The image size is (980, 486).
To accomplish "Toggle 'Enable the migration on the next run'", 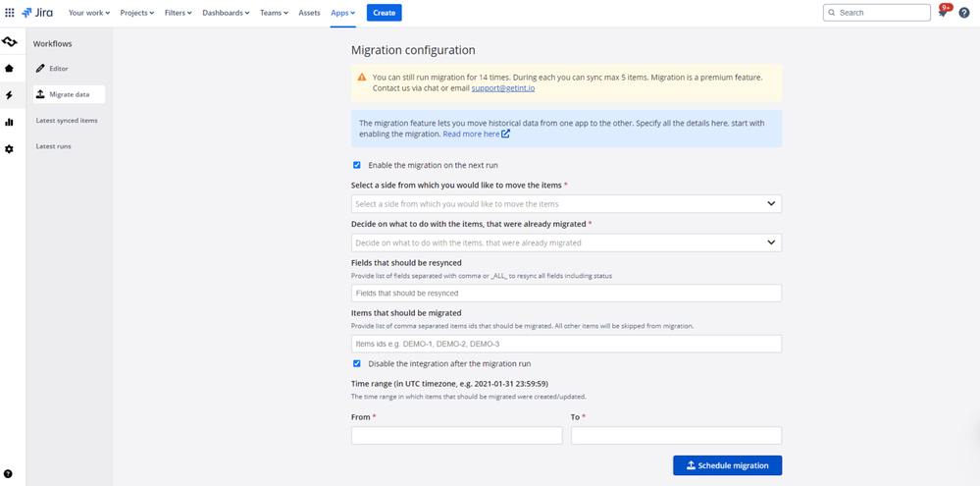I will coord(357,165).
